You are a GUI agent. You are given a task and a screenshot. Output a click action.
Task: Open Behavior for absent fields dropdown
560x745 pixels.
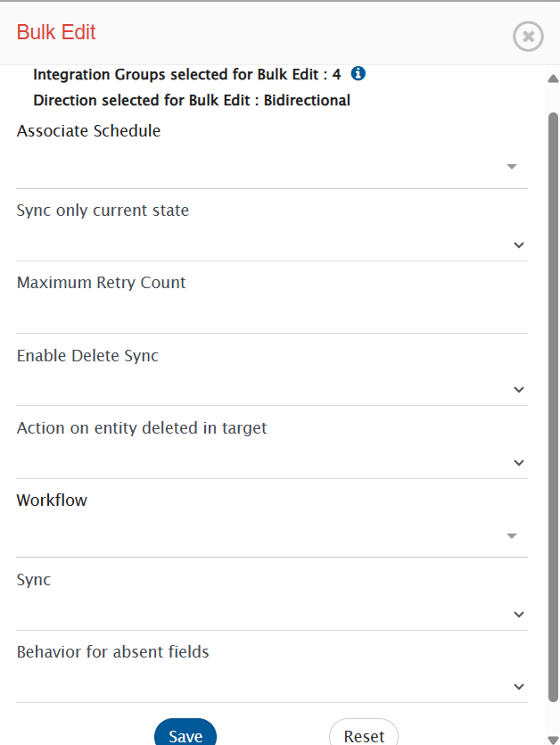coord(519,687)
